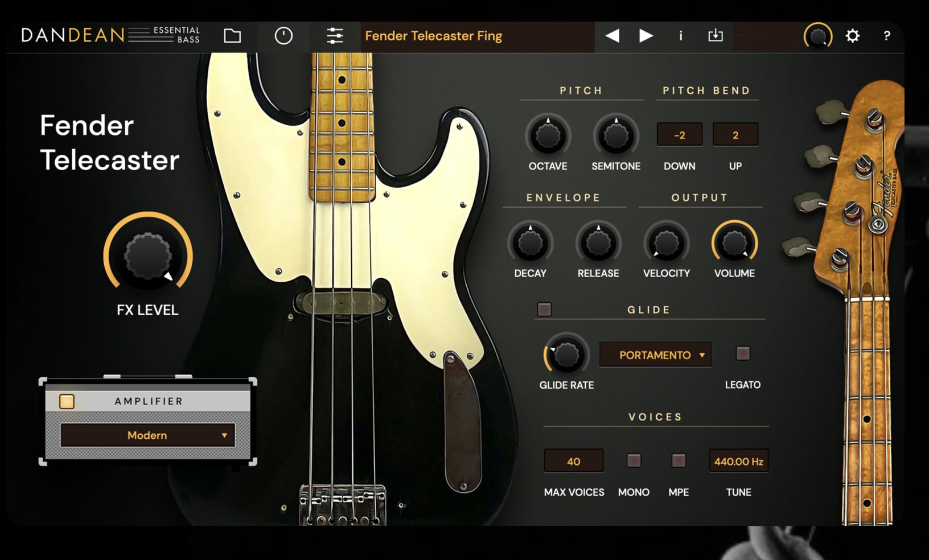The height and width of the screenshot is (560, 929).
Task: Click the Decay envelope knob
Action: click(530, 243)
